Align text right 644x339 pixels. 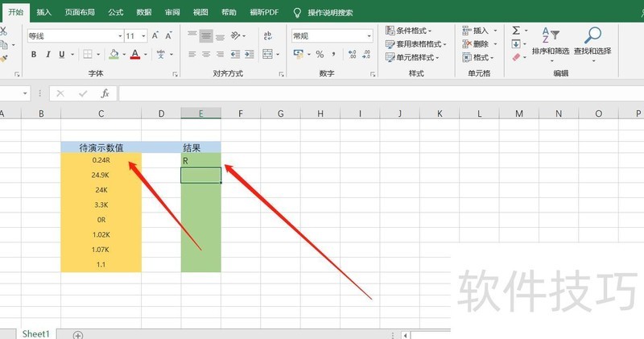coord(220,54)
